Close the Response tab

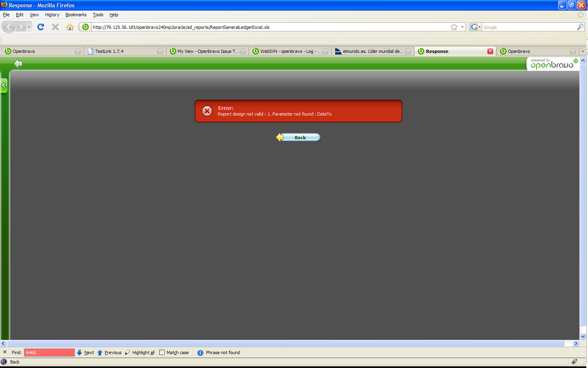click(490, 51)
